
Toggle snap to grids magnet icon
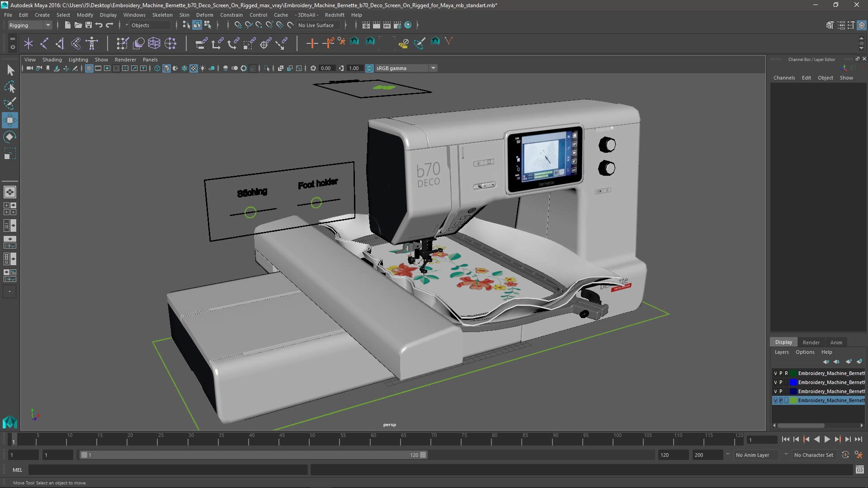coord(238,25)
